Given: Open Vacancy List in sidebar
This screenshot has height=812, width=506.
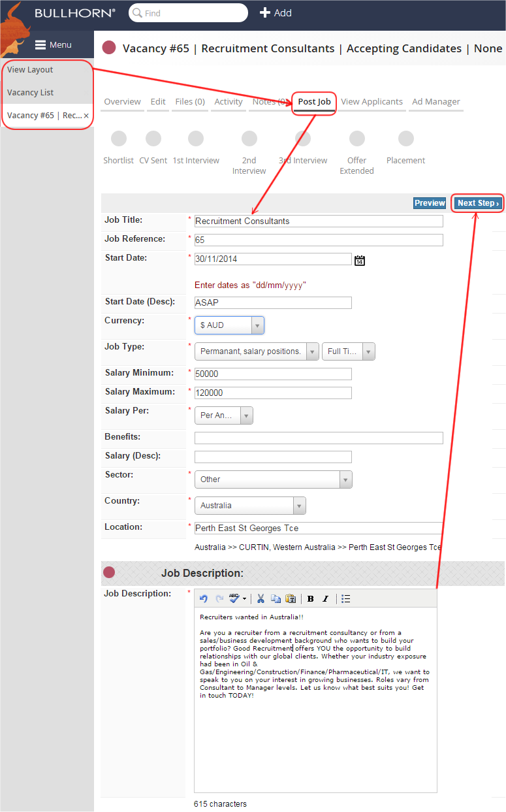Looking at the screenshot, I should (31, 93).
